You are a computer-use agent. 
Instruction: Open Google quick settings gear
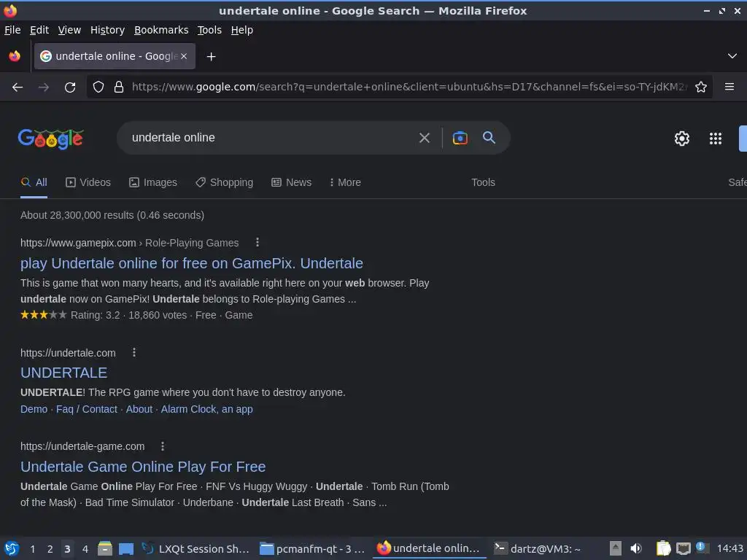(682, 139)
